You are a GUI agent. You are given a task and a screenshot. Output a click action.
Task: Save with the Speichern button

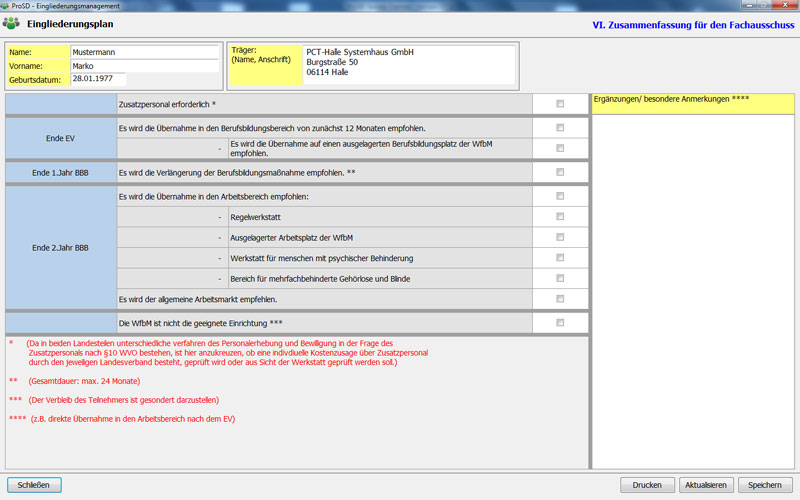pos(764,485)
